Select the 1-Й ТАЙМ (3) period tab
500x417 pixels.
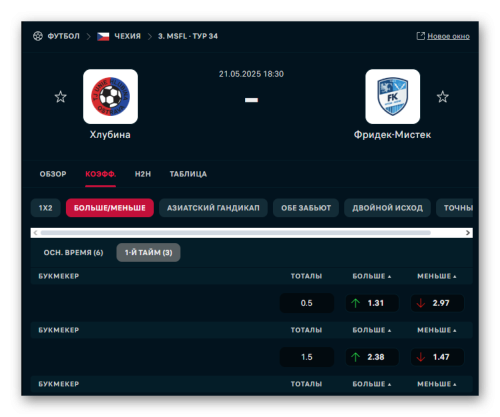tap(148, 253)
